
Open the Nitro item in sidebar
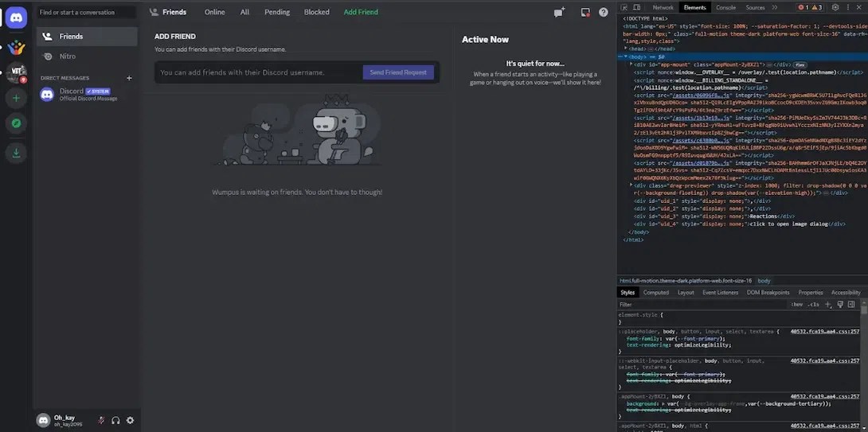[87, 56]
